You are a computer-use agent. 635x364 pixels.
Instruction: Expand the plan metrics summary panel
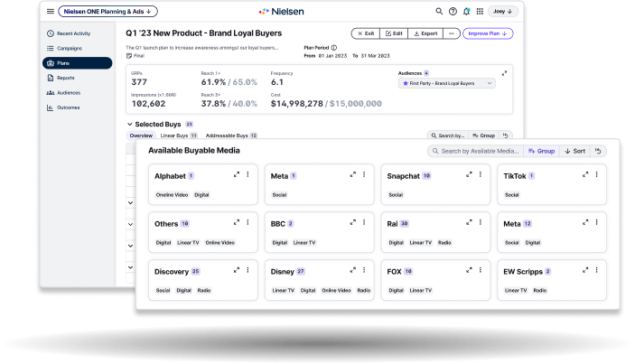(x=505, y=73)
